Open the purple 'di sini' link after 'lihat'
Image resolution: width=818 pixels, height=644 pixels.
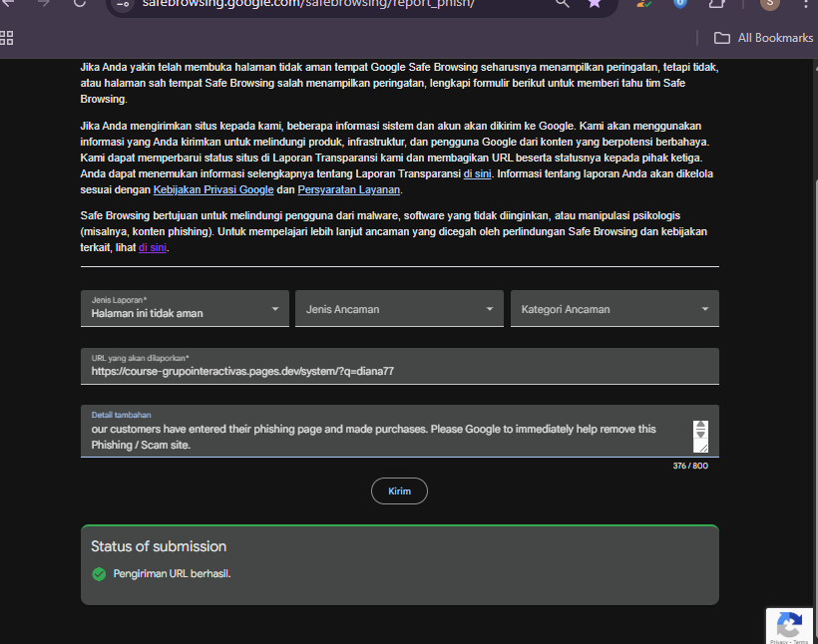coord(153,247)
